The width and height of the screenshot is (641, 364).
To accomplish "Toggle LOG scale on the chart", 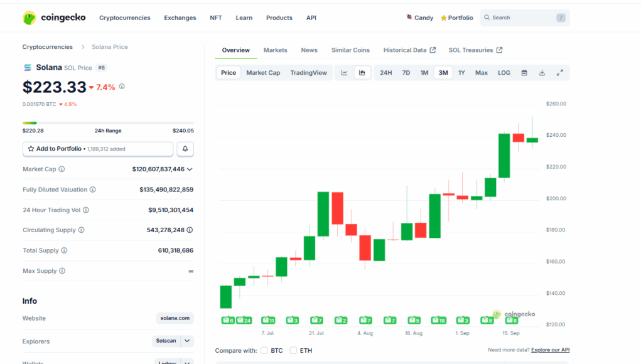I will (x=504, y=73).
